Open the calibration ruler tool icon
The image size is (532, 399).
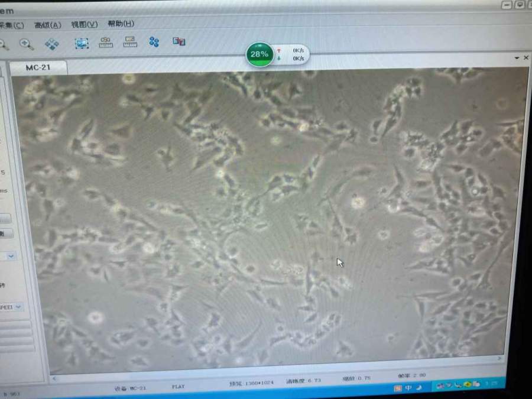tap(106, 43)
